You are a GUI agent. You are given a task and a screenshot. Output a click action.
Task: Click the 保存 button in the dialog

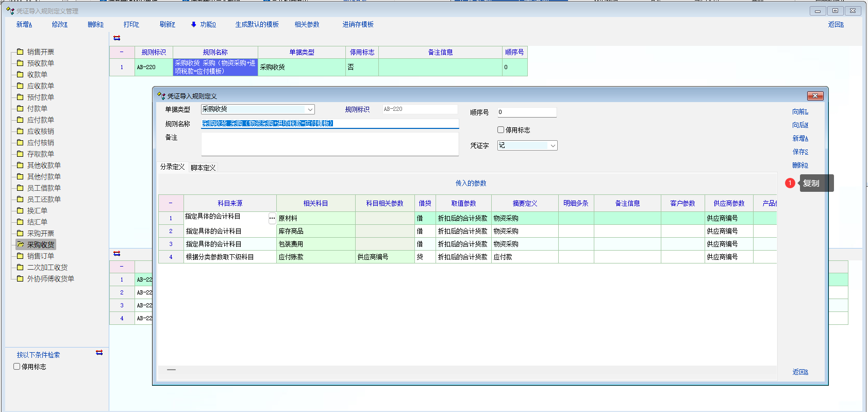800,152
